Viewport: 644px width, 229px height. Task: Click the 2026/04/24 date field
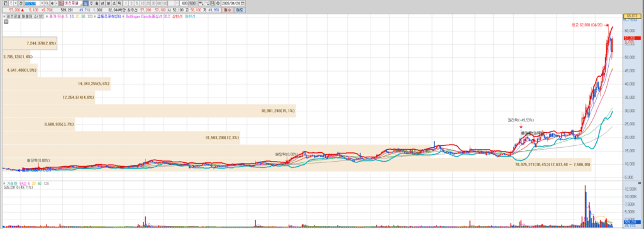pyautogui.click(x=231, y=3)
